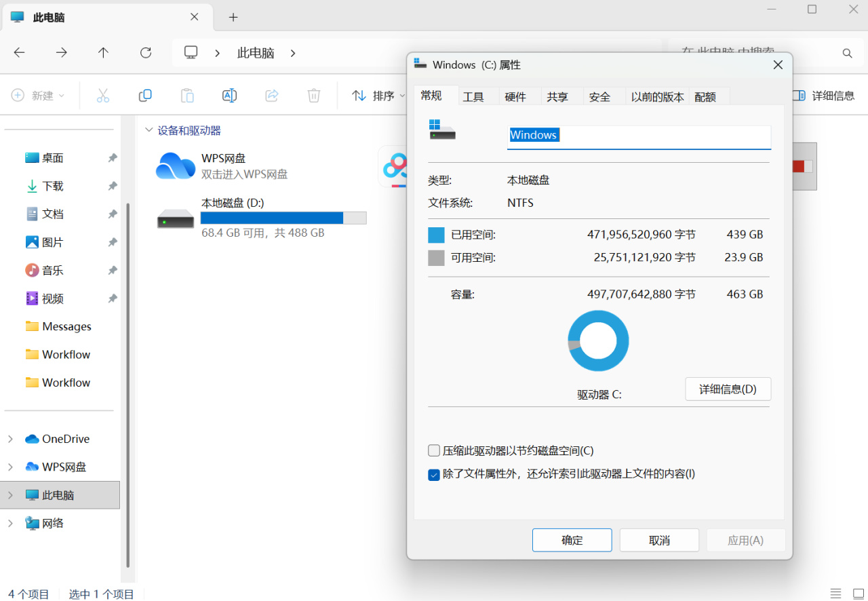868x601 pixels.
Task: Open the 新建 dropdown menu
Action: (38, 96)
